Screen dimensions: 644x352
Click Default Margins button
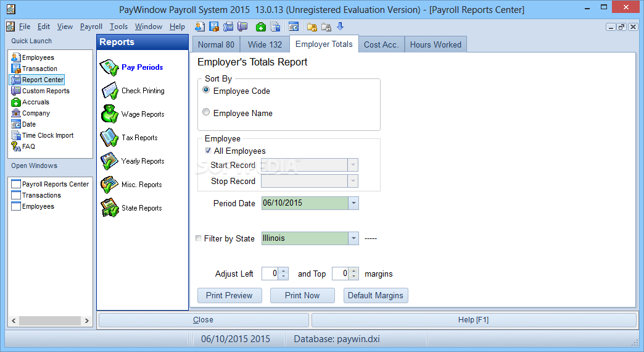point(376,296)
